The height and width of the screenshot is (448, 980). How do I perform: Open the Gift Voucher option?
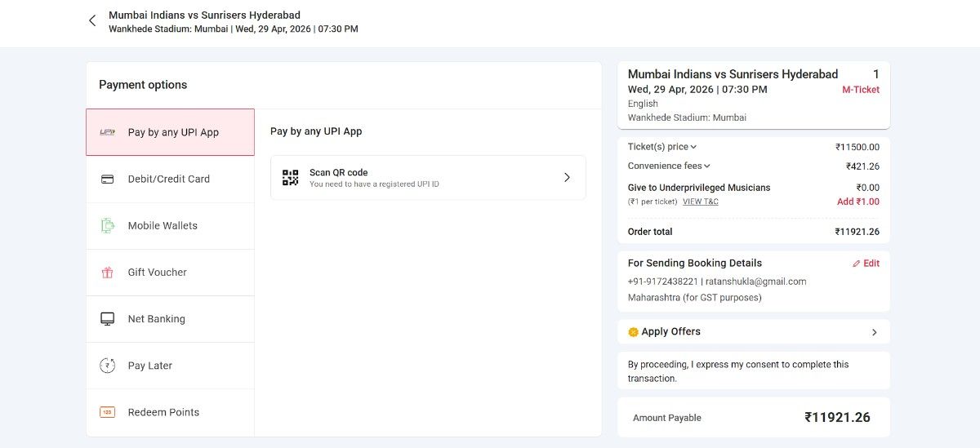tap(170, 273)
